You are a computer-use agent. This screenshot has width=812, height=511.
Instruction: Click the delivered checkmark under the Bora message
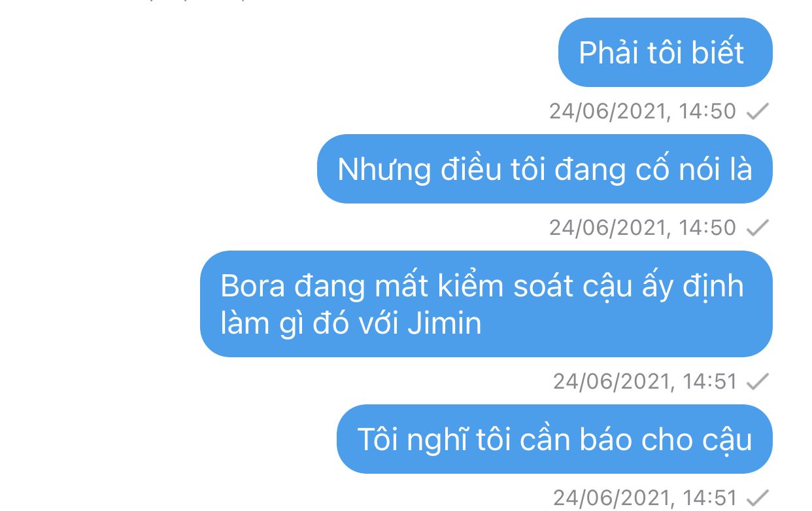758,381
